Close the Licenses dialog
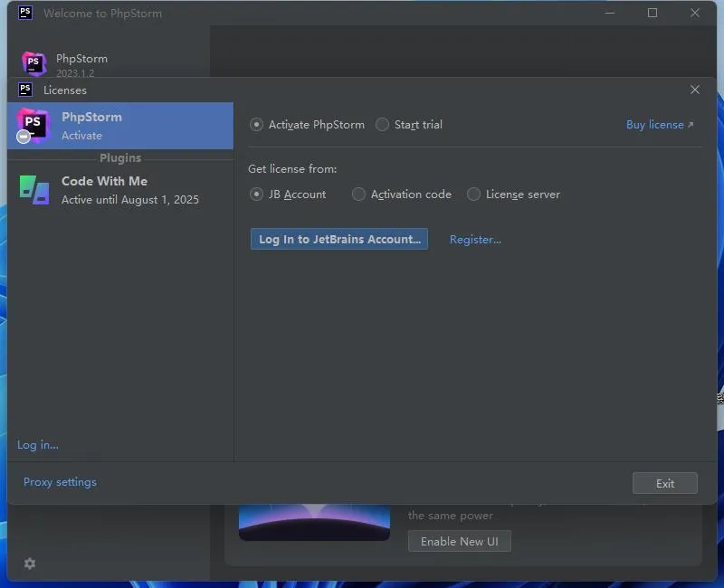Viewport: 724px width, 588px height. tap(695, 90)
